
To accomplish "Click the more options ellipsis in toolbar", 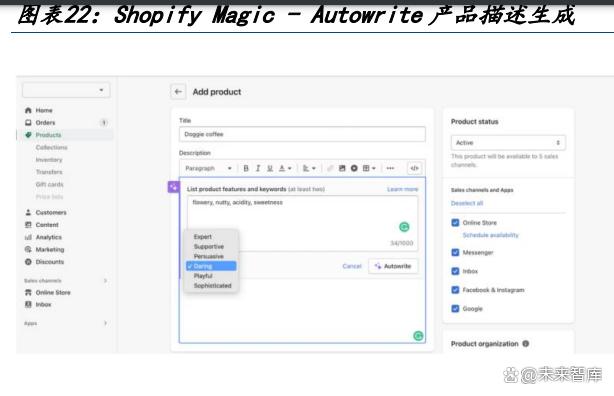I will coord(390,168).
